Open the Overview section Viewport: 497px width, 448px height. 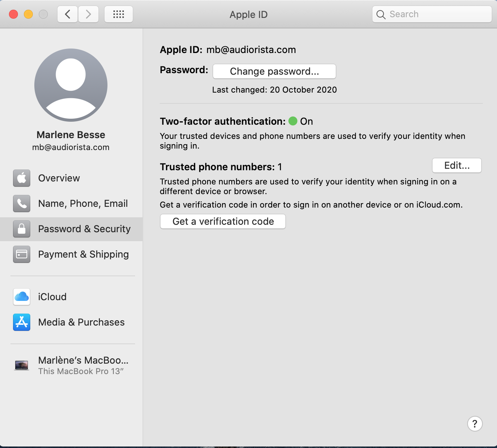coord(71,178)
